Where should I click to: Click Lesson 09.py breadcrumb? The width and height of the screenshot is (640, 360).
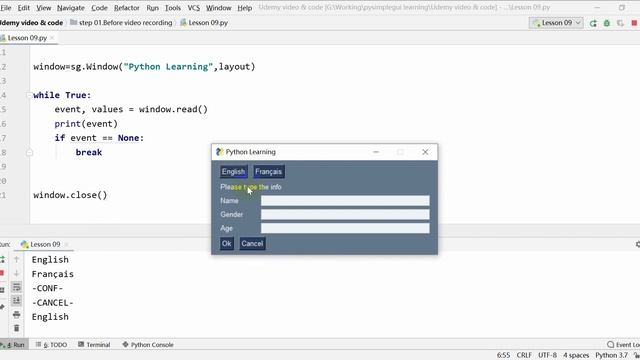[x=204, y=23]
